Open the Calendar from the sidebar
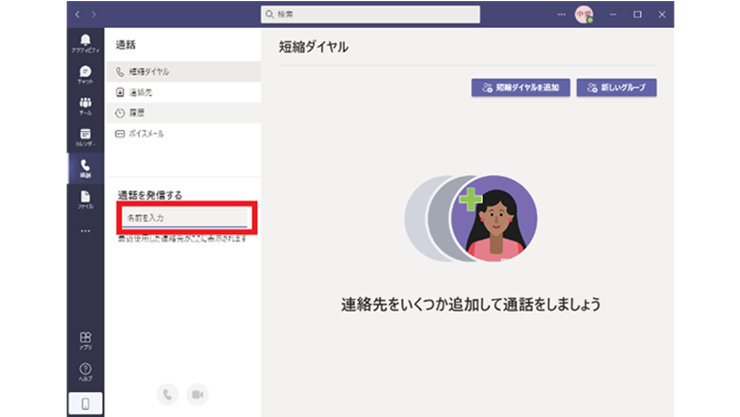 pos(85,137)
